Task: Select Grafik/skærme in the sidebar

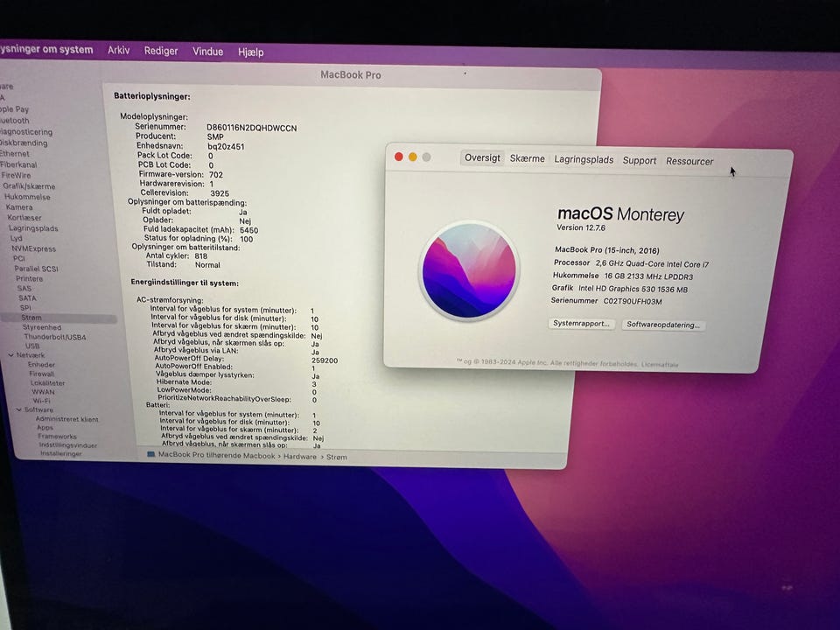Action: tap(29, 186)
